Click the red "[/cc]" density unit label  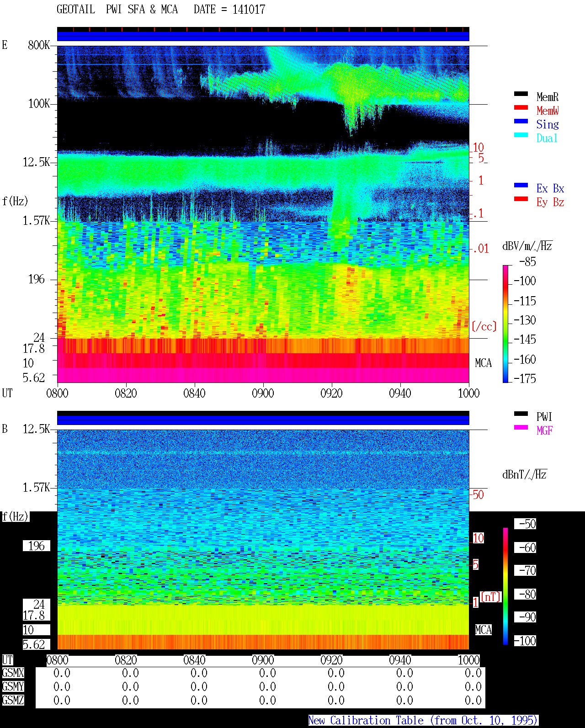[484, 326]
